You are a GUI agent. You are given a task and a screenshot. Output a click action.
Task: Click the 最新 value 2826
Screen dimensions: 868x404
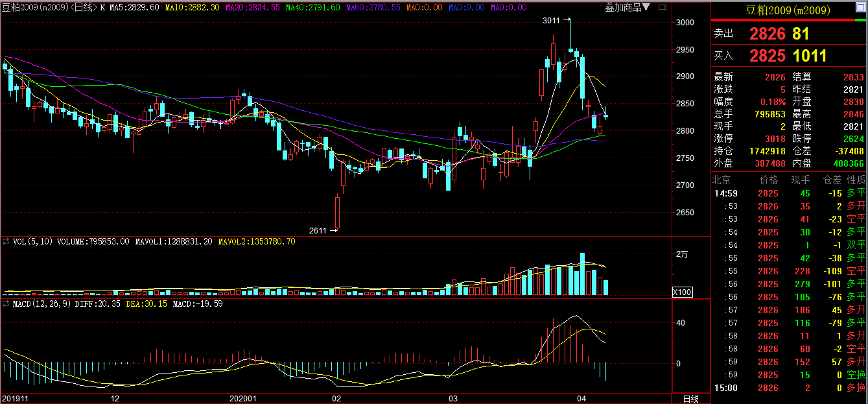(x=775, y=77)
